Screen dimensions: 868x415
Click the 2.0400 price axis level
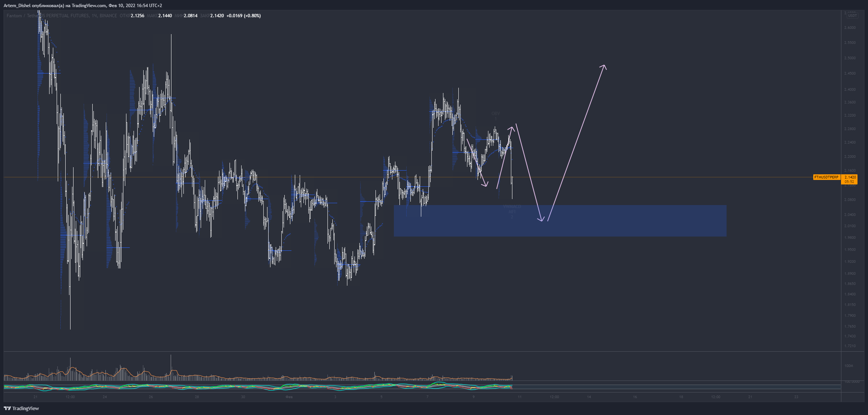coord(850,215)
